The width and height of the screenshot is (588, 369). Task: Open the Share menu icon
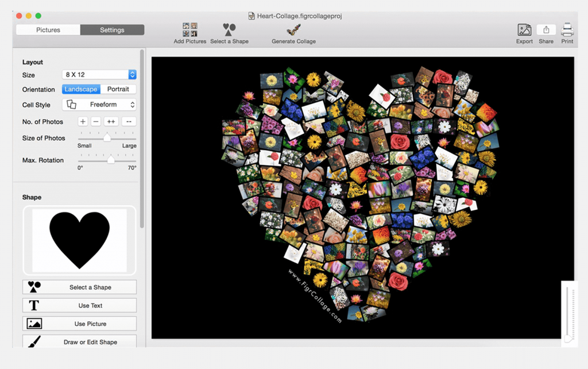546,30
